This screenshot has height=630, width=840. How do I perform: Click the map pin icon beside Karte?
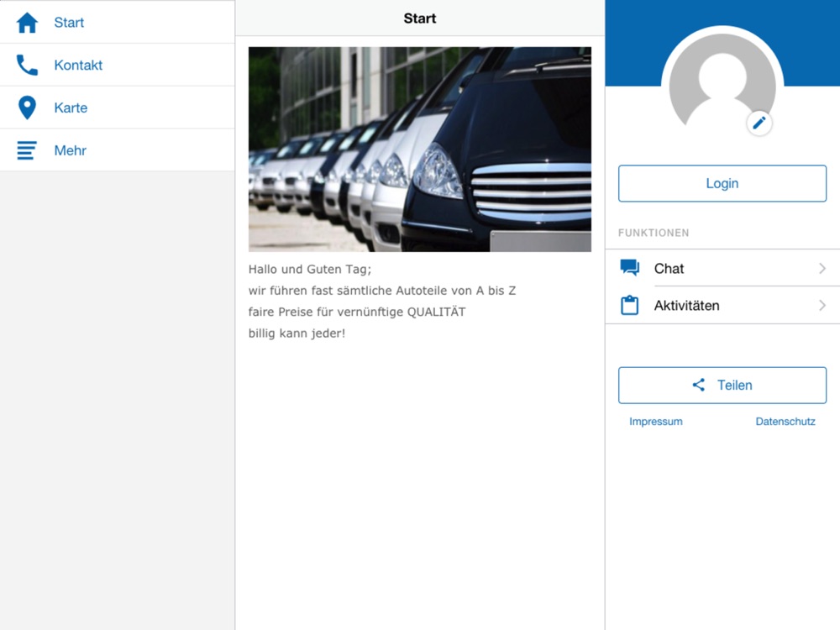tap(27, 108)
